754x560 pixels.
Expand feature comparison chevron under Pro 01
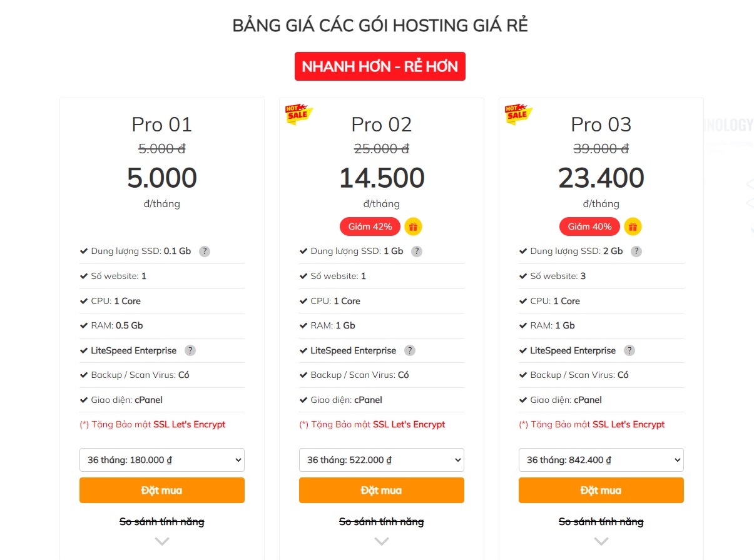tap(162, 541)
